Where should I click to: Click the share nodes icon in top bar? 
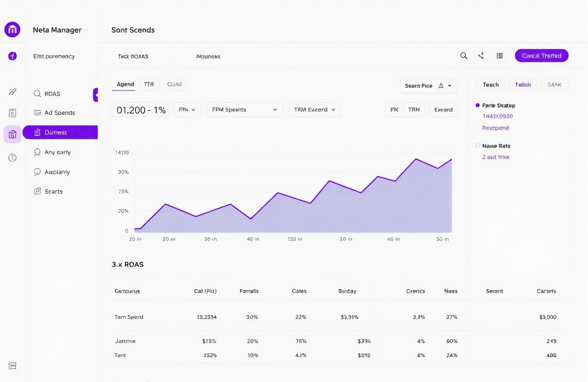(x=481, y=56)
